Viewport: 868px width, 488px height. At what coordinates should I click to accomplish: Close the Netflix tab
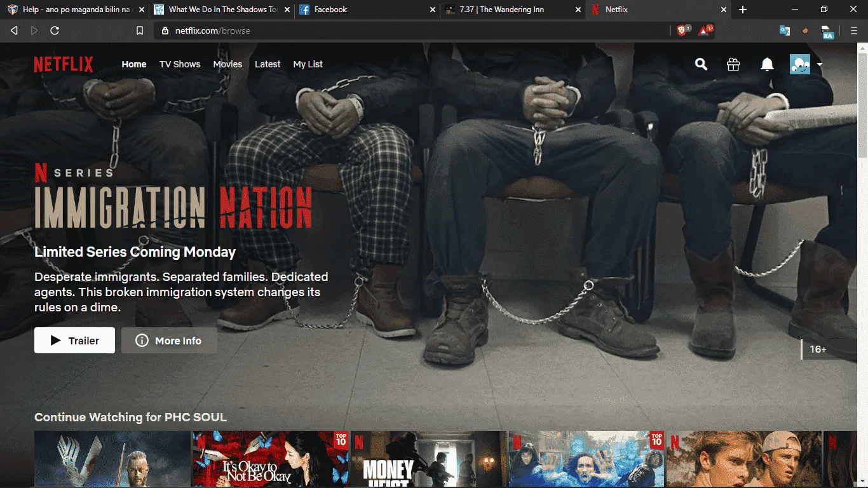click(x=723, y=10)
